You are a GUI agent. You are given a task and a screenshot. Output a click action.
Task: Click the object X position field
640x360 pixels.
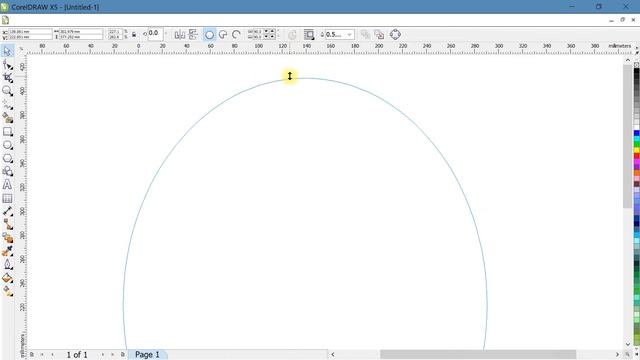[30, 31]
